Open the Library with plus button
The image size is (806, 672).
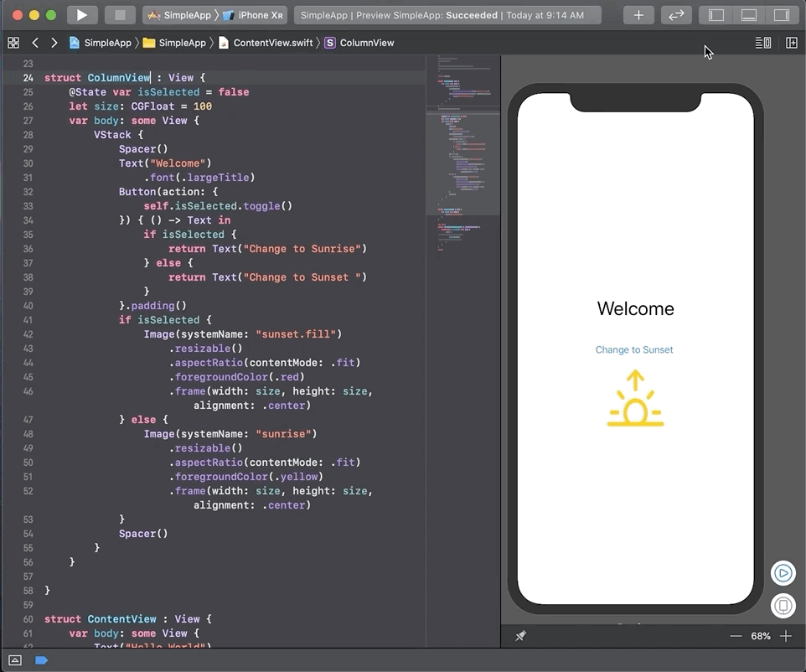[638, 15]
